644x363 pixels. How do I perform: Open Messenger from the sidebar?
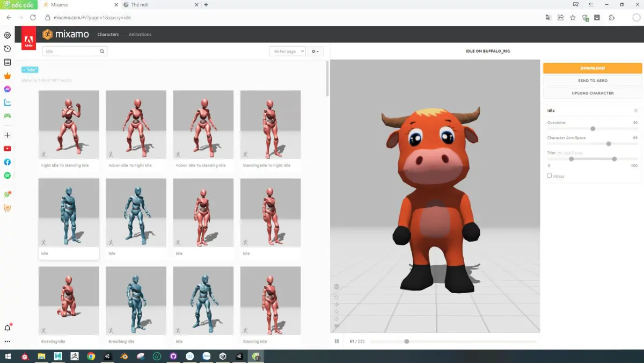(x=8, y=89)
